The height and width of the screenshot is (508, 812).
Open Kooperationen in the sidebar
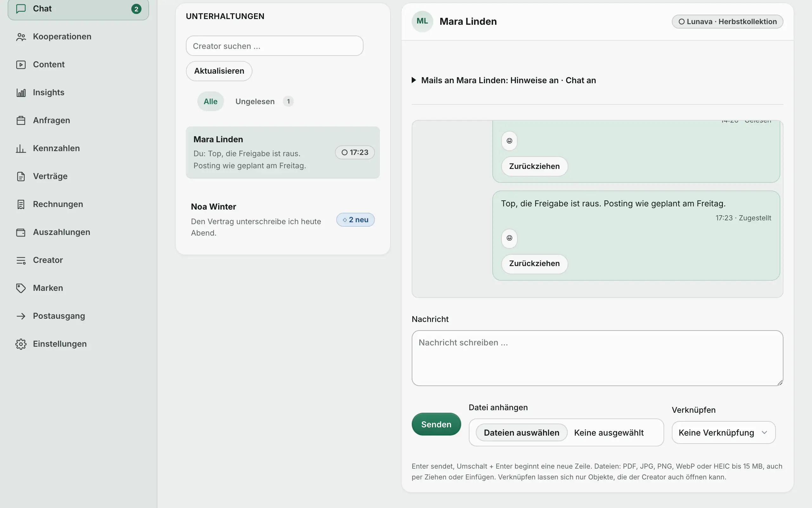pyautogui.click(x=78, y=37)
